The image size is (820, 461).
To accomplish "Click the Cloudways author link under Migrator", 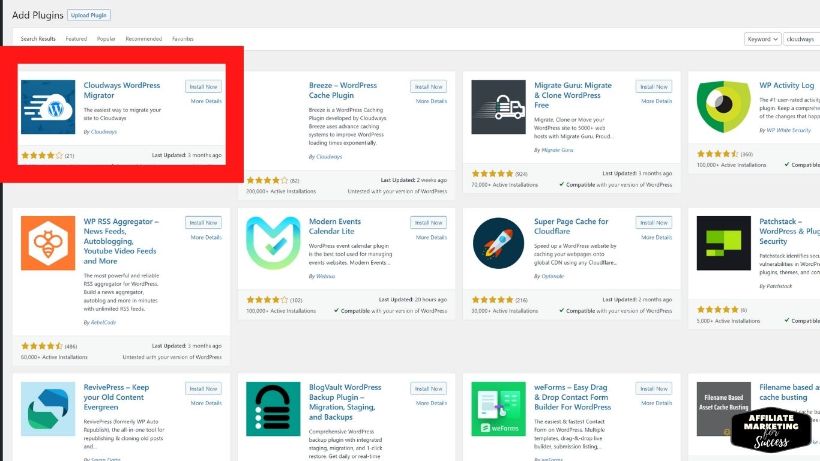I will point(104,132).
